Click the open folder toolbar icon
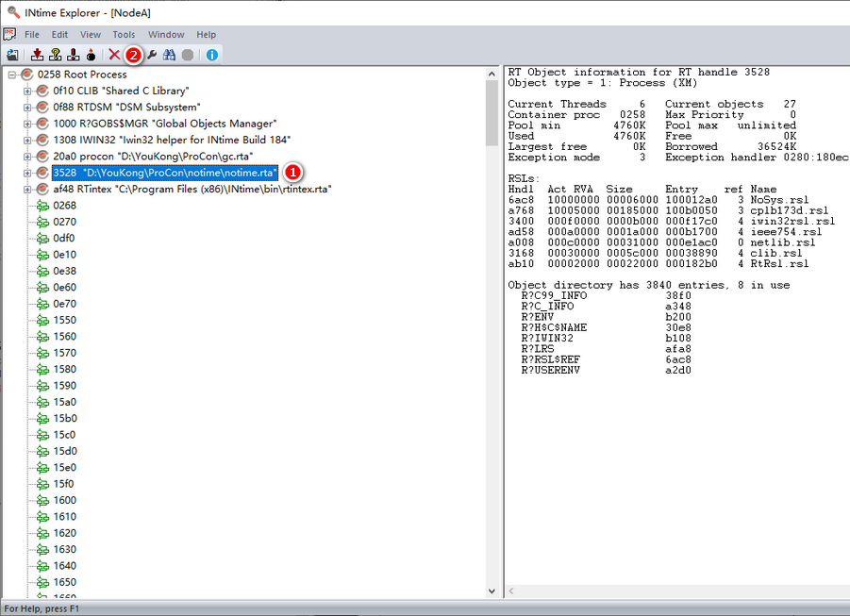 point(12,55)
